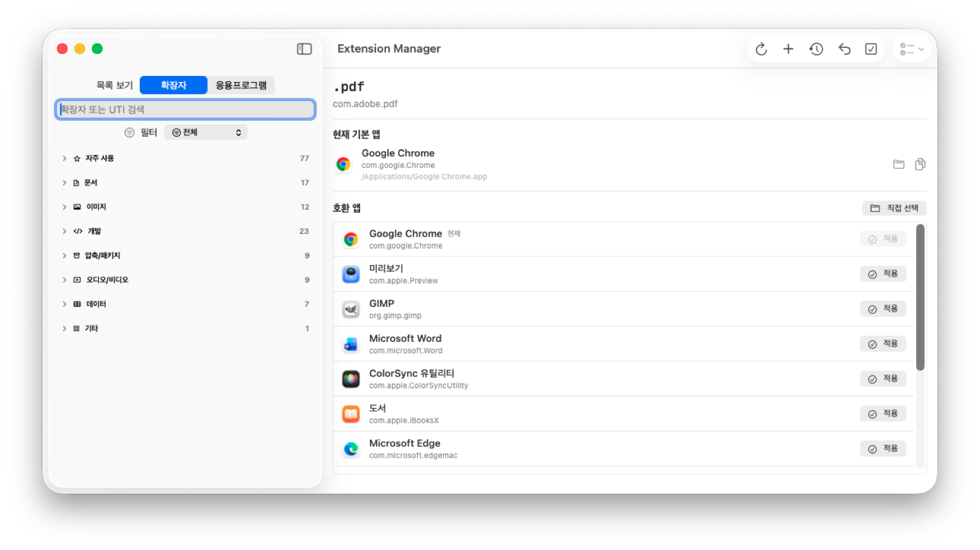Apply Microsoft Word with 적용 button
980x550 pixels.
(x=883, y=344)
